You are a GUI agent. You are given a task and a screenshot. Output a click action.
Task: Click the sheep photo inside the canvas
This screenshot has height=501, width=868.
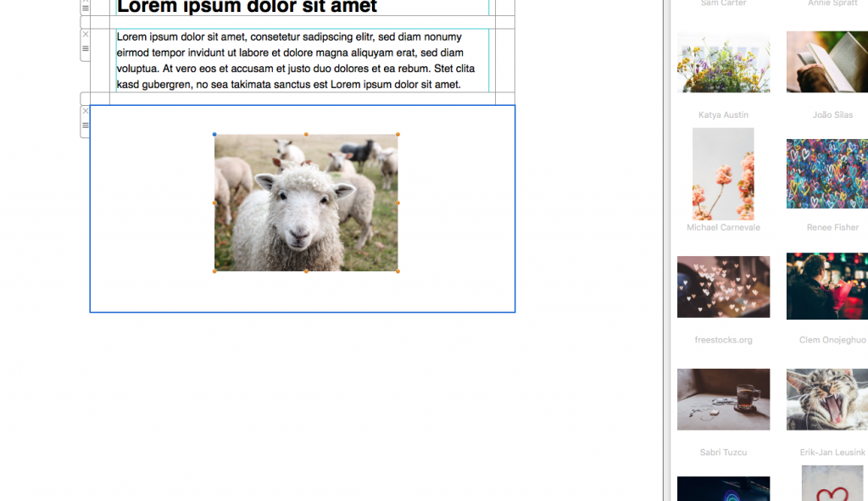(x=305, y=203)
